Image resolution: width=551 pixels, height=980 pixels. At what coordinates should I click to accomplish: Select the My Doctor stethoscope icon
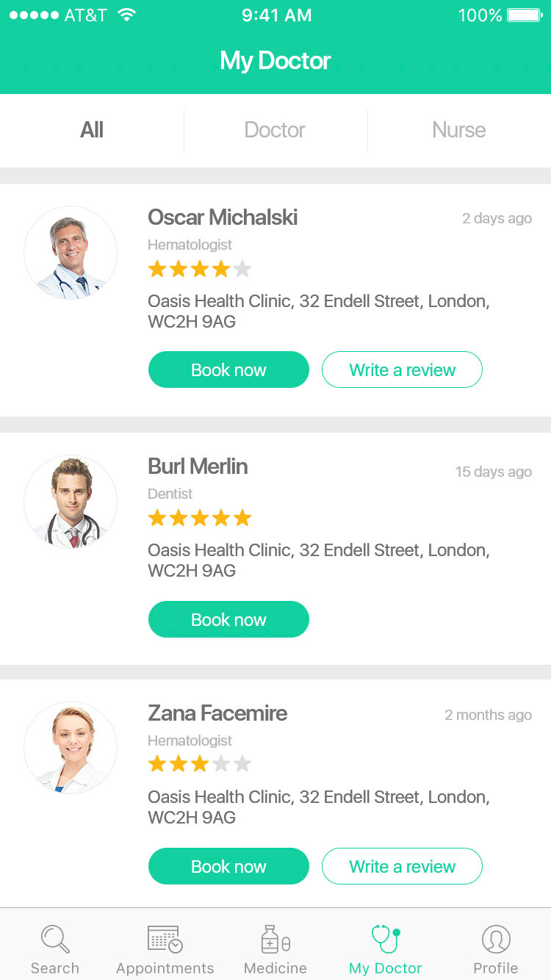pos(385,939)
